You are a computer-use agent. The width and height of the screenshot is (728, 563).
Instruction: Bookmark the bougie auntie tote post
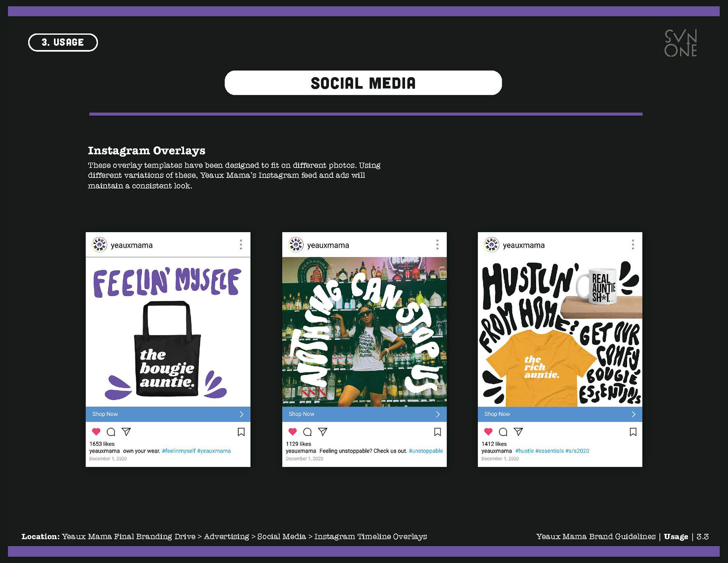click(x=241, y=432)
